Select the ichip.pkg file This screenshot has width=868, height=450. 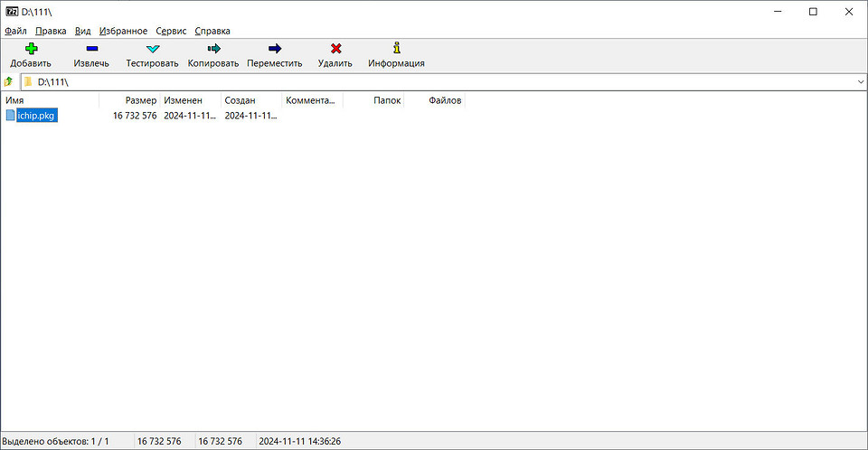[37, 116]
